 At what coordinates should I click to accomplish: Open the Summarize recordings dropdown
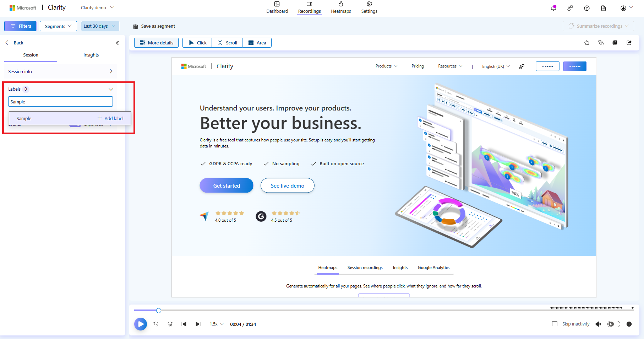coord(599,26)
